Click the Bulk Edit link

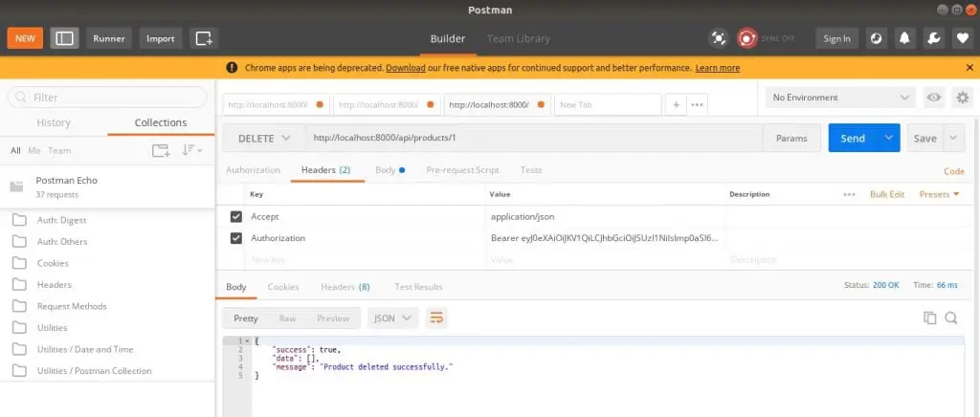coord(887,195)
